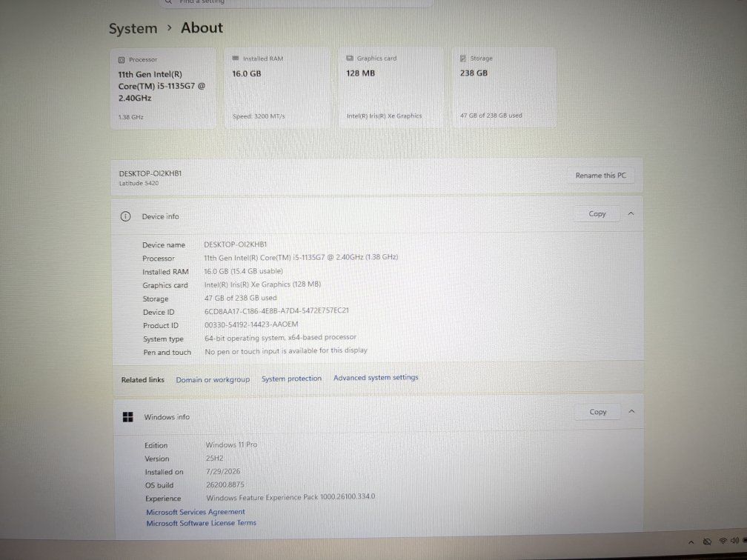
Task: Open the Domain or workgroup link
Action: tap(213, 379)
